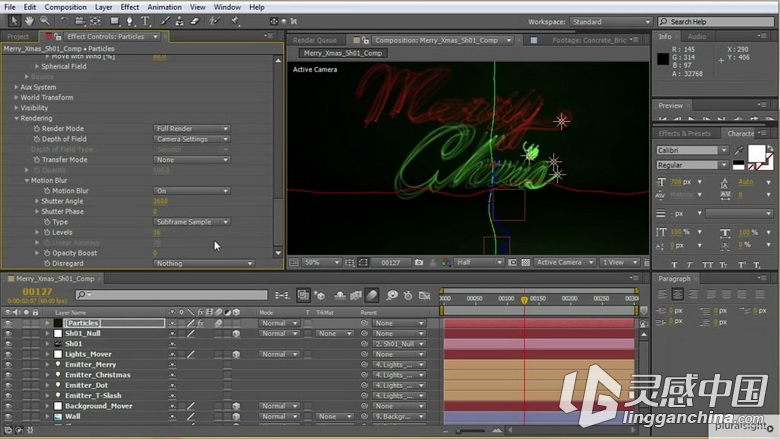Take snapshot with camera icon in viewer
The image size is (780, 439).
419,263
